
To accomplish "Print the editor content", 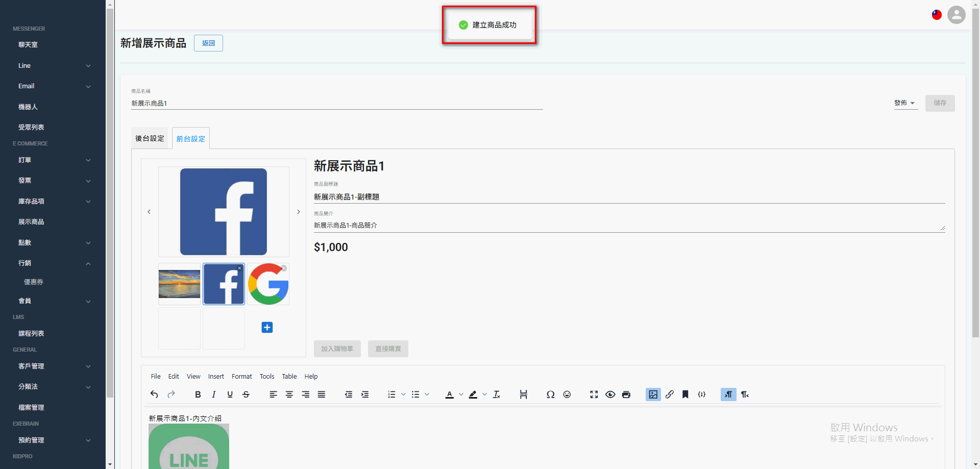I will (626, 394).
